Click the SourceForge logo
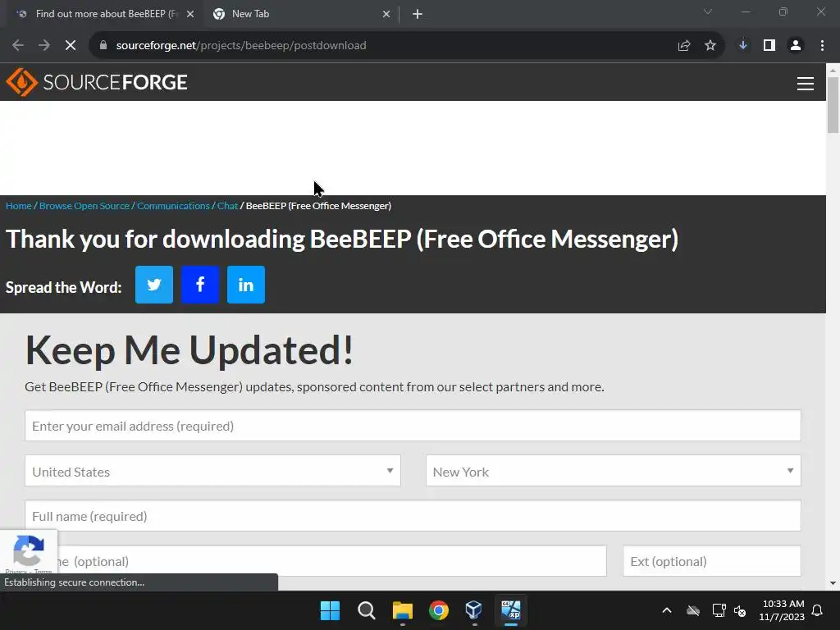 (97, 82)
